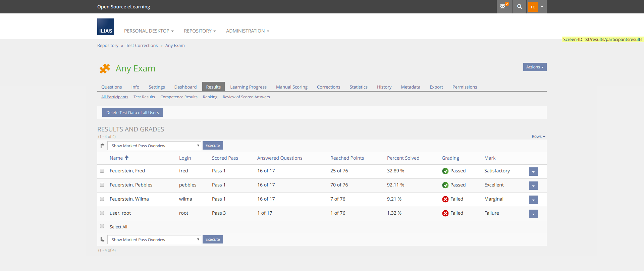Tick the checkbox for Feuerstein, Pebbles

pos(102,185)
